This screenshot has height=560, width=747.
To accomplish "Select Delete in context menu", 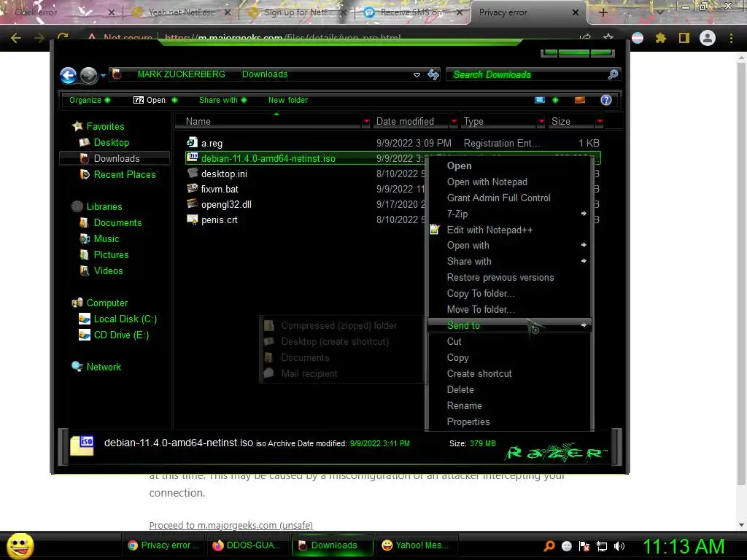I will [x=509, y=389].
